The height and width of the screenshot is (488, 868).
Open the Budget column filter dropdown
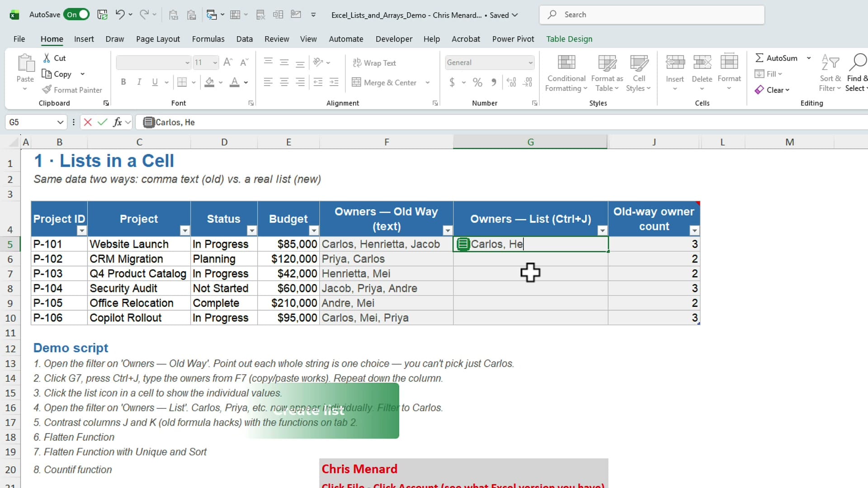(314, 231)
